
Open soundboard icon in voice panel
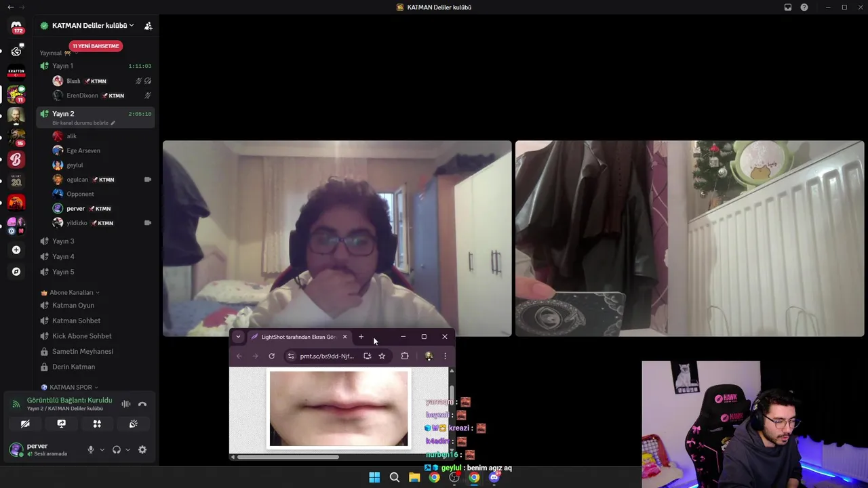click(133, 424)
